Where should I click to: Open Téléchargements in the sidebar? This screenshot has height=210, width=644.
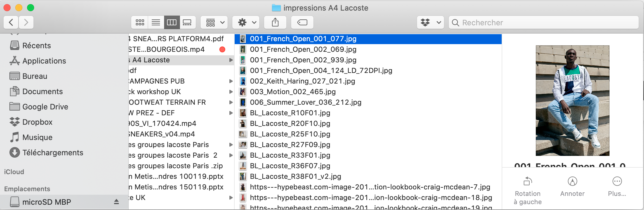(53, 153)
